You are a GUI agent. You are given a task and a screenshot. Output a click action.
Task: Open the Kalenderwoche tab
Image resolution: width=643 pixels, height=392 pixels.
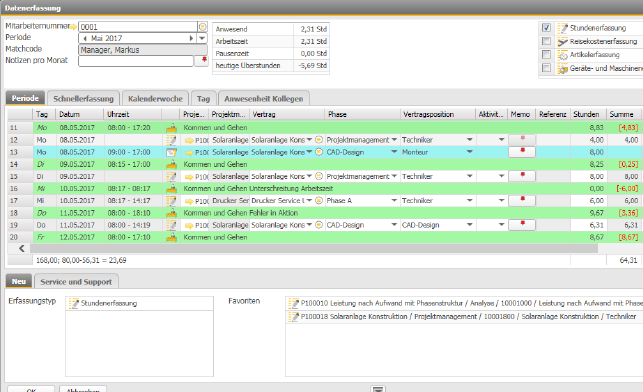click(x=155, y=99)
